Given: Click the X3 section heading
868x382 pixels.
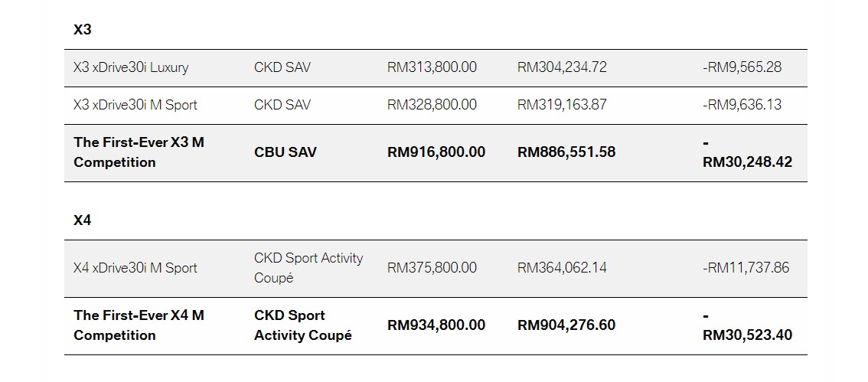Looking at the screenshot, I should click(x=83, y=30).
